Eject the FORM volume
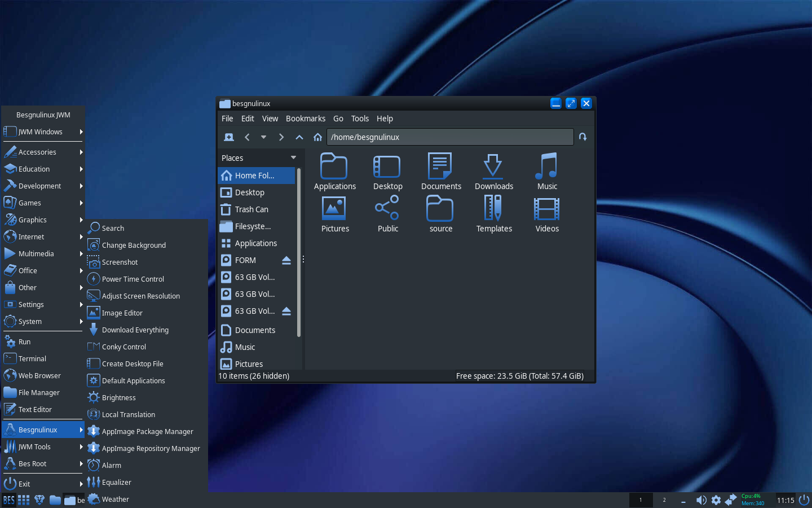This screenshot has height=508, width=812. 286,260
